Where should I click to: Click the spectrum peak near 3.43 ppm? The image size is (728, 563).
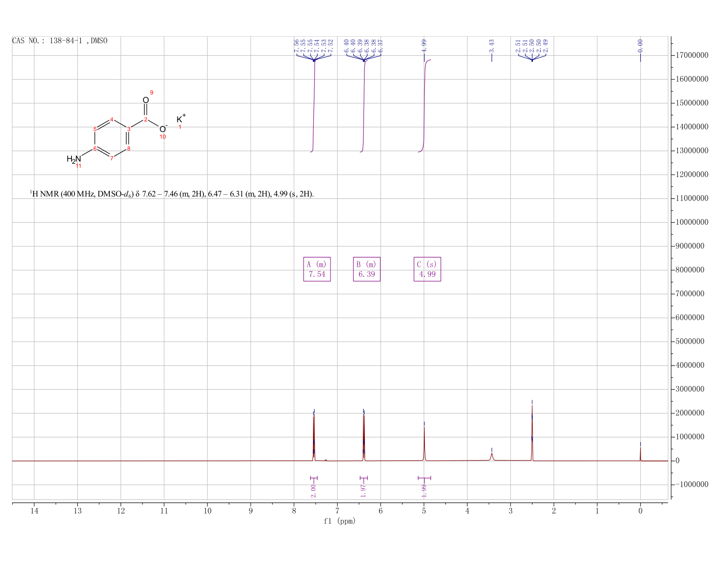point(492,456)
